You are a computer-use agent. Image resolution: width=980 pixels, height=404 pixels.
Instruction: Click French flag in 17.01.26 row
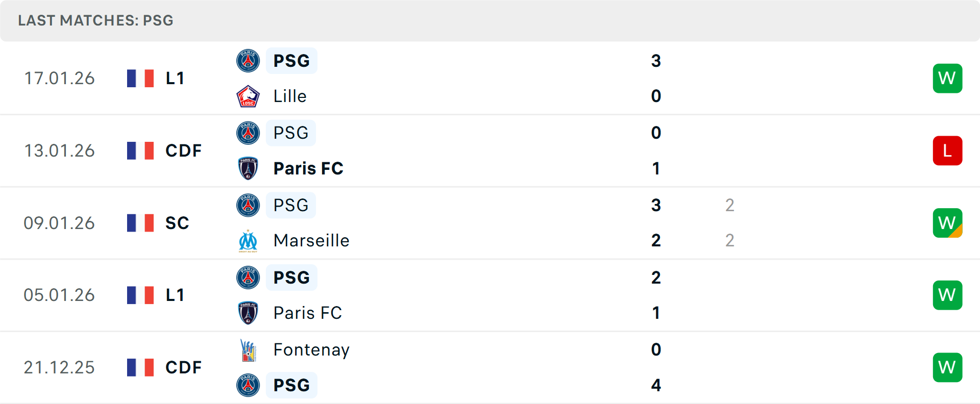tap(140, 79)
